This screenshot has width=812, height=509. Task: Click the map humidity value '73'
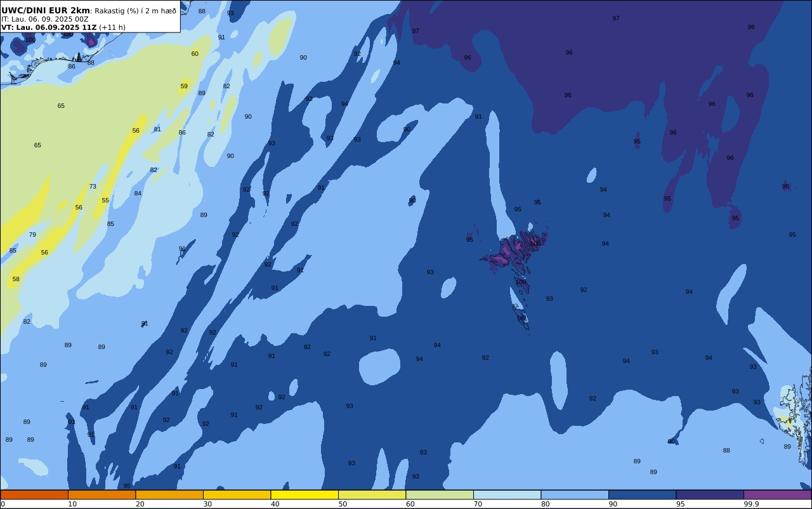[x=93, y=187]
